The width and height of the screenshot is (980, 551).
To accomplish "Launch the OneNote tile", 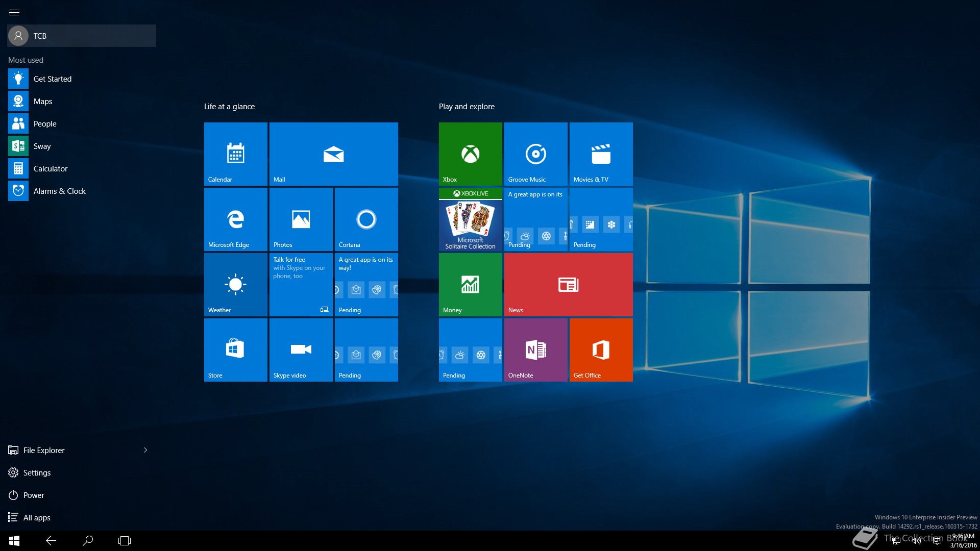I will pos(536,350).
